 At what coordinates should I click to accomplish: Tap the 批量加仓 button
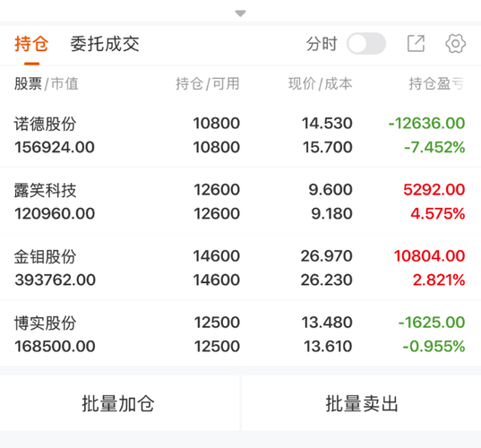tap(118, 403)
